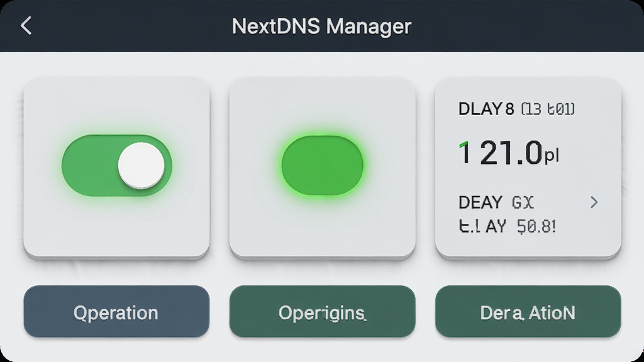Click the Qperation button
Screen dimensions: 644x362
click(x=116, y=312)
